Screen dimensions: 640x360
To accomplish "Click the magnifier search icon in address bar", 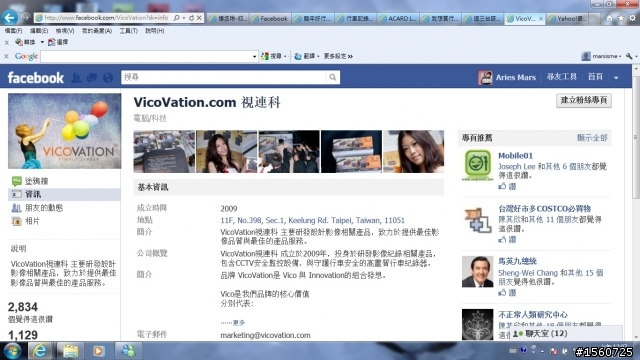I will pos(176,18).
